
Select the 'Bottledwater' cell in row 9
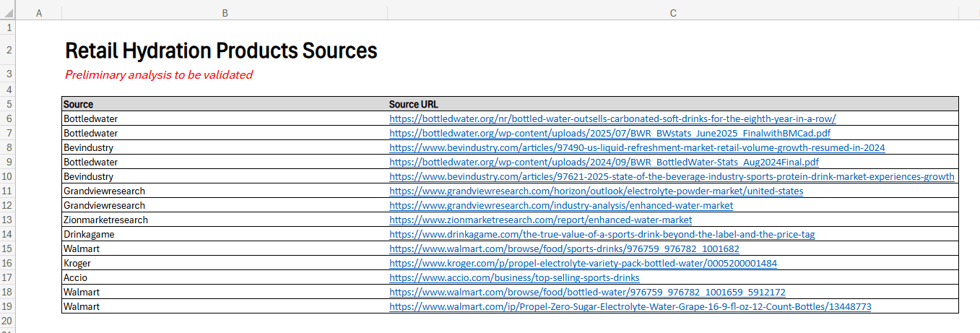[x=225, y=162]
